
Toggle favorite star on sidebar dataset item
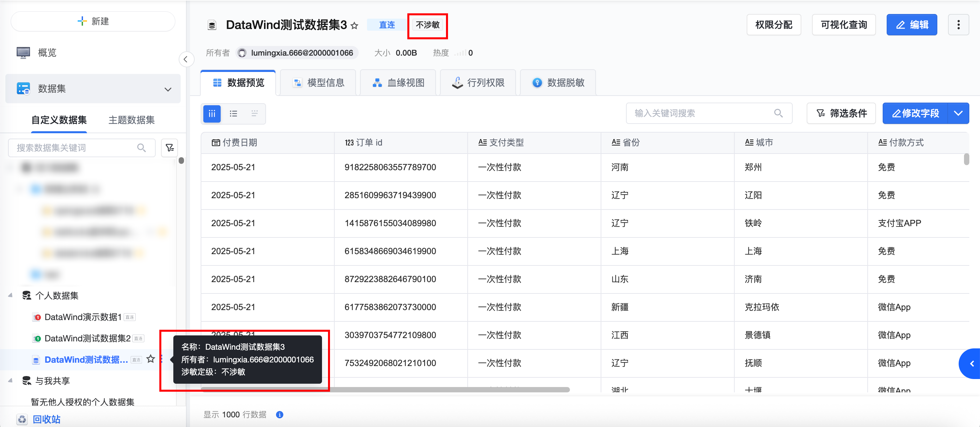click(x=151, y=359)
